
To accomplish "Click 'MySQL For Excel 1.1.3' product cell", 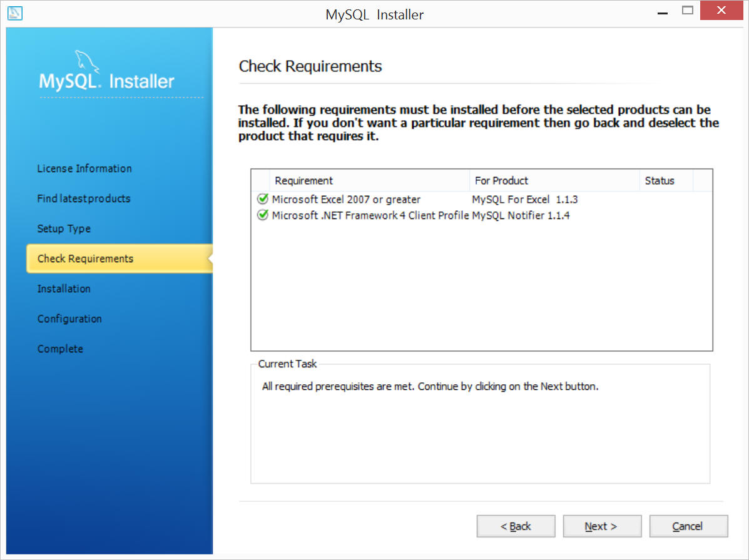I will tap(525, 199).
